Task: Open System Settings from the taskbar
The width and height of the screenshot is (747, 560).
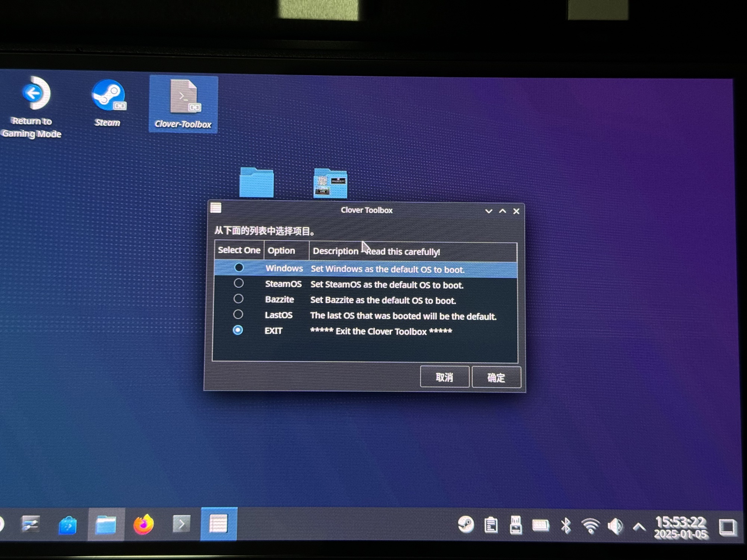Action: [31, 524]
